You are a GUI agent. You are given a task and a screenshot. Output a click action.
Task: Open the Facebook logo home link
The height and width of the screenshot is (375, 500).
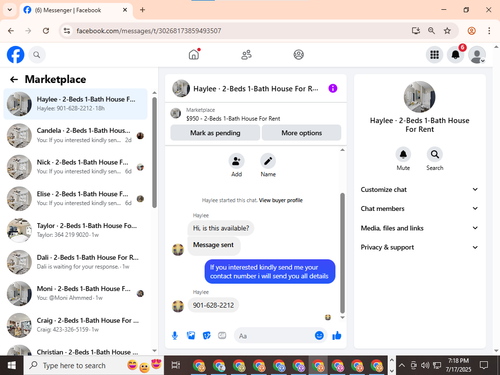[x=15, y=55]
